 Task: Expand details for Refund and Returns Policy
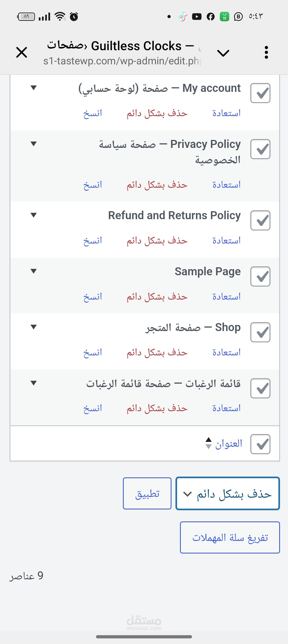pyautogui.click(x=34, y=215)
